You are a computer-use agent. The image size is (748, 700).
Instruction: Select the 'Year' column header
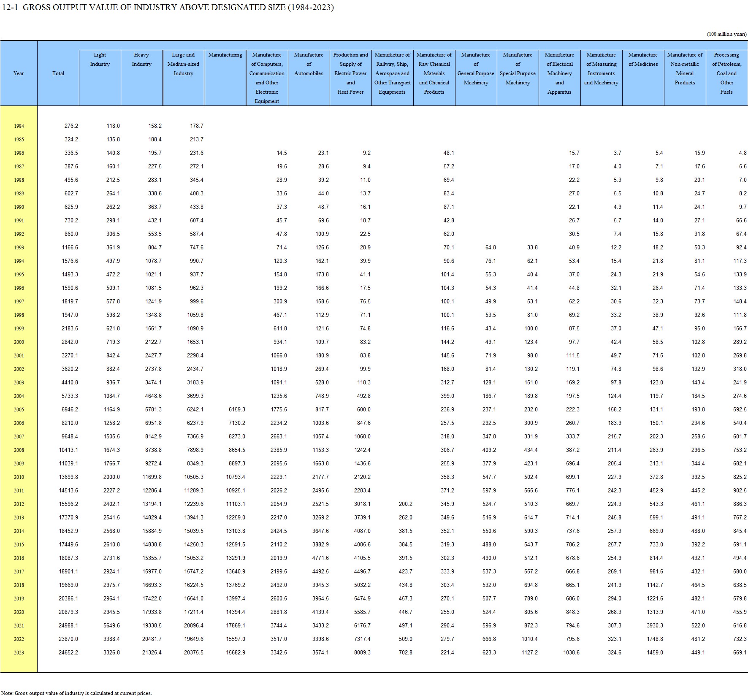19,73
